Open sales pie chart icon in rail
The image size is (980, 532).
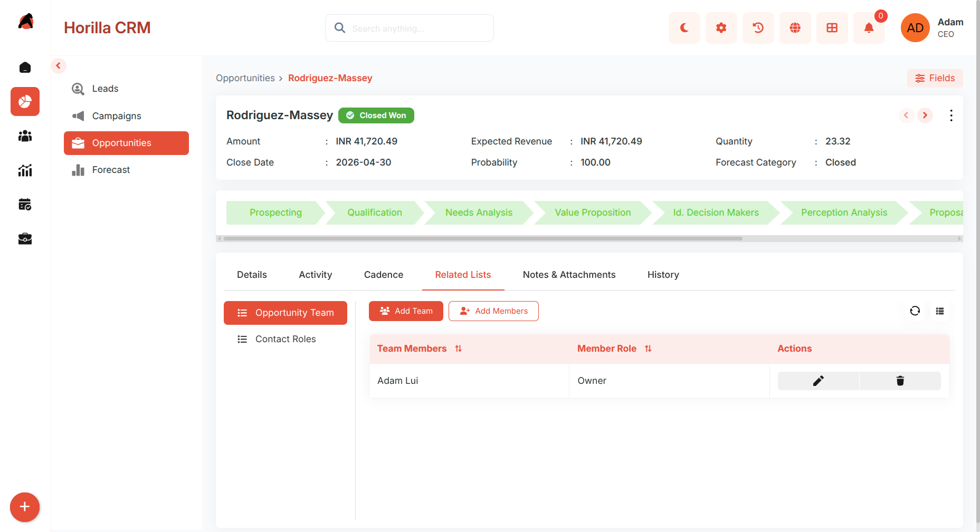[x=25, y=101]
